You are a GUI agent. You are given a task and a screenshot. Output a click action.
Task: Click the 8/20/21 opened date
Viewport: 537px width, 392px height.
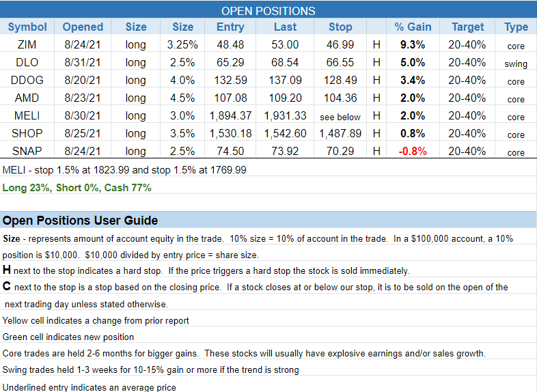pyautogui.click(x=83, y=80)
